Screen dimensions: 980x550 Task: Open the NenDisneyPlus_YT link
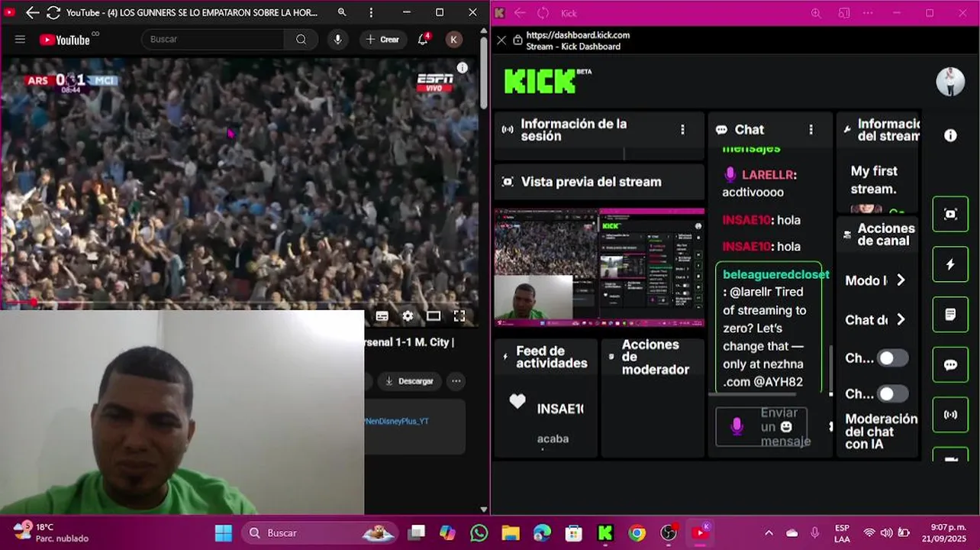[x=396, y=421]
